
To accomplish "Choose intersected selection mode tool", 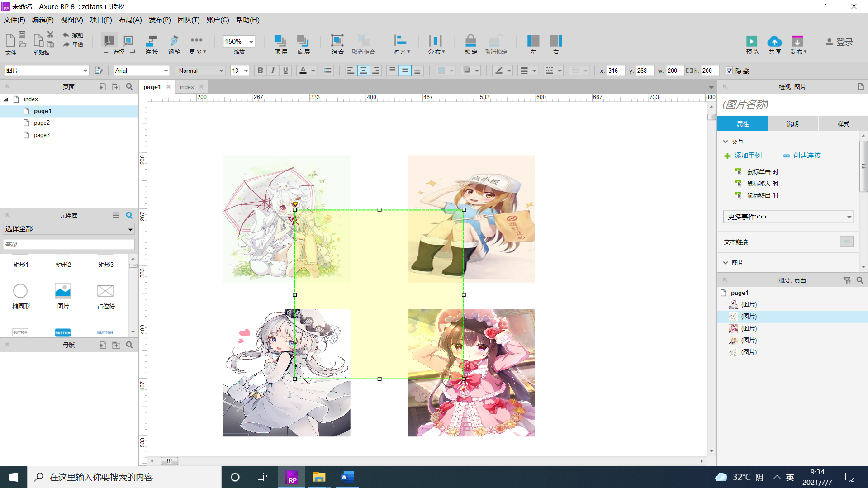I will (109, 40).
